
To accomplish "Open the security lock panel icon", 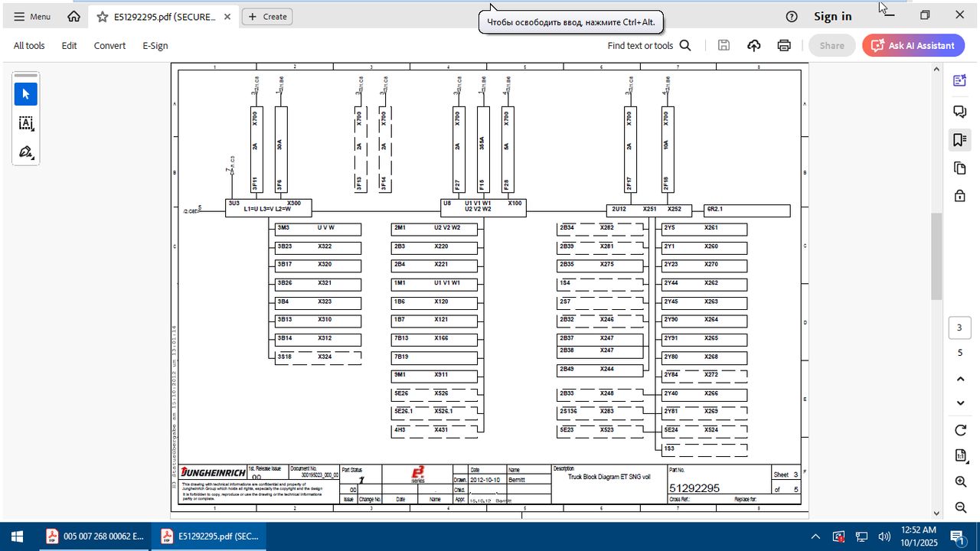I will click(x=959, y=196).
